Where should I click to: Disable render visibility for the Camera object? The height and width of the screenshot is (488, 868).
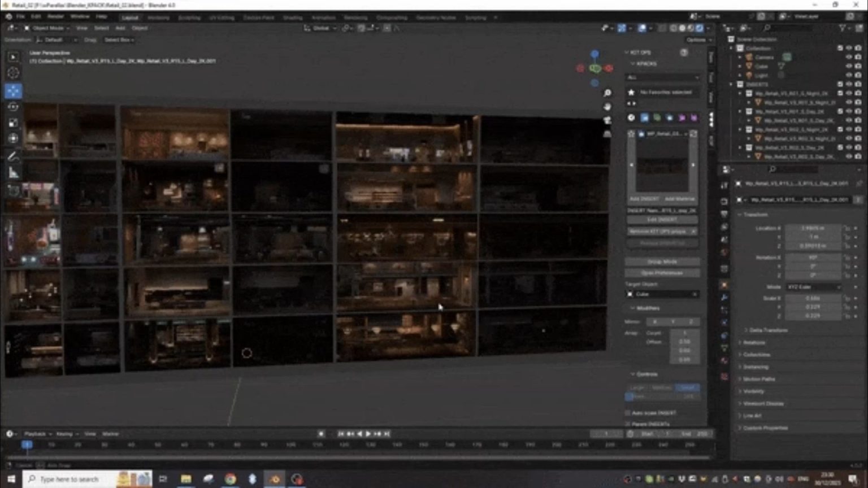tap(857, 57)
